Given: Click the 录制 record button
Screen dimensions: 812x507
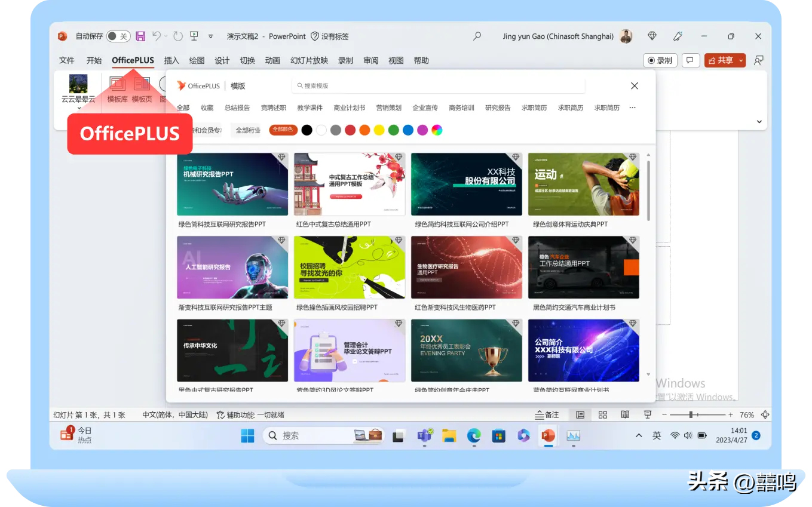Looking at the screenshot, I should (x=660, y=60).
